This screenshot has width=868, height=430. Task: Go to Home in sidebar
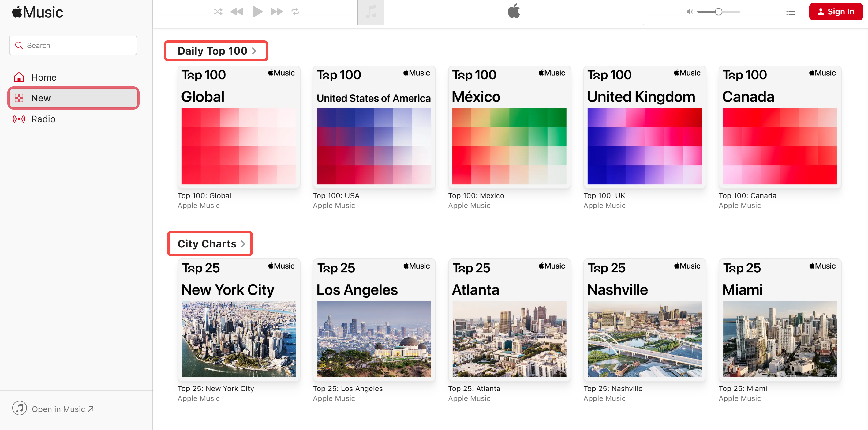coord(43,77)
